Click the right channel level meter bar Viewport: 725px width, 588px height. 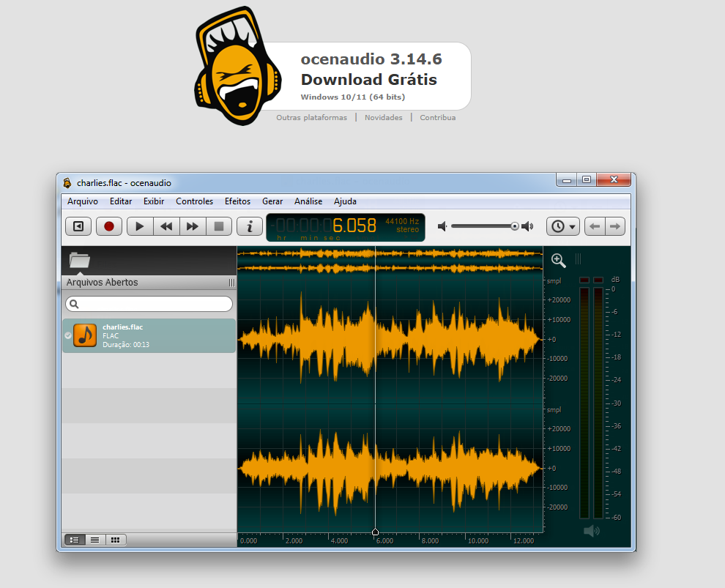pos(598,402)
